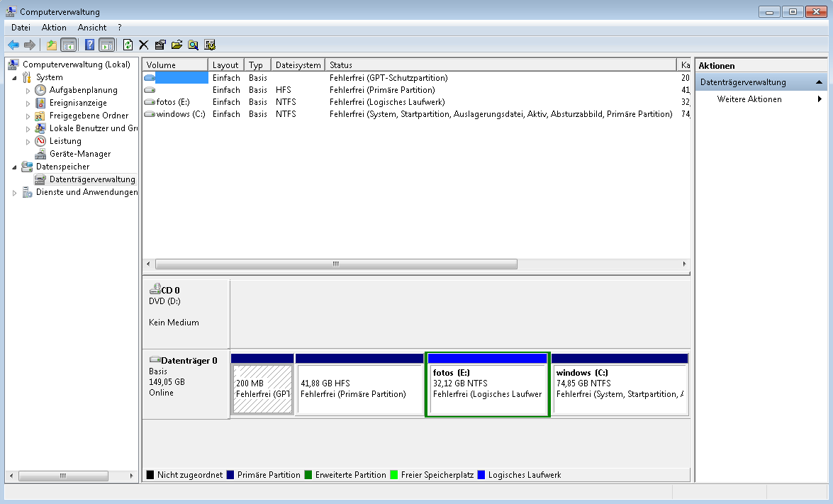Click the CD 0 drive icon

pos(155,289)
